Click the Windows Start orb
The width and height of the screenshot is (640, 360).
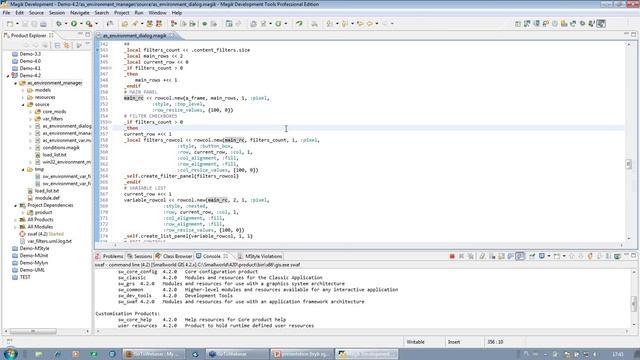[x=10, y=353]
